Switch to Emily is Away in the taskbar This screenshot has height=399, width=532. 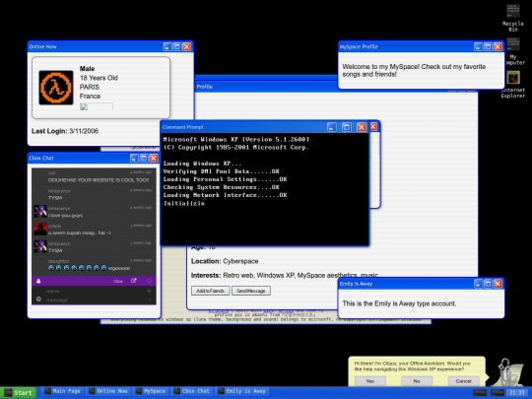point(241,391)
